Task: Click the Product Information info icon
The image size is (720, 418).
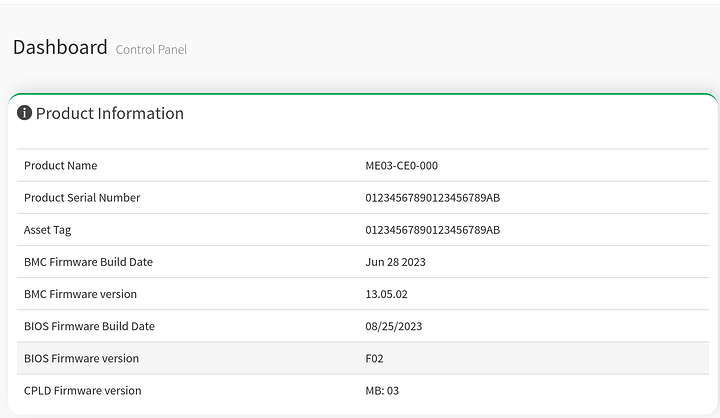Action: [x=25, y=113]
